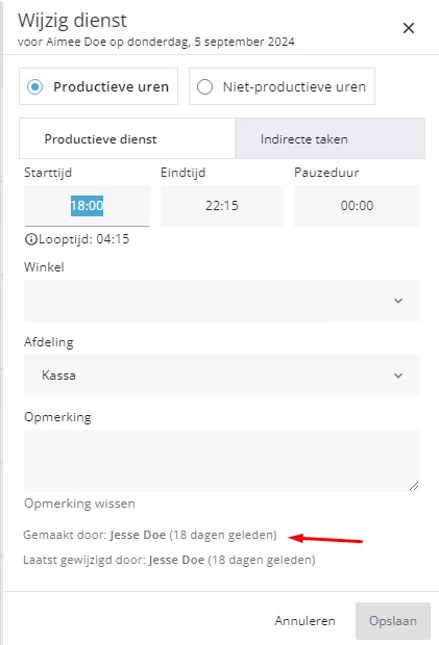Click the resize handle of the Opmerking box

pyautogui.click(x=414, y=486)
